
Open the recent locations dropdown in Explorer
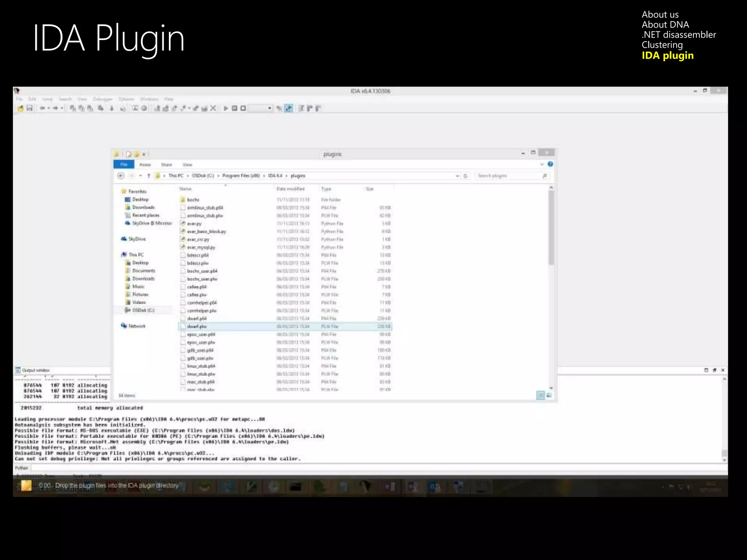pyautogui.click(x=140, y=176)
